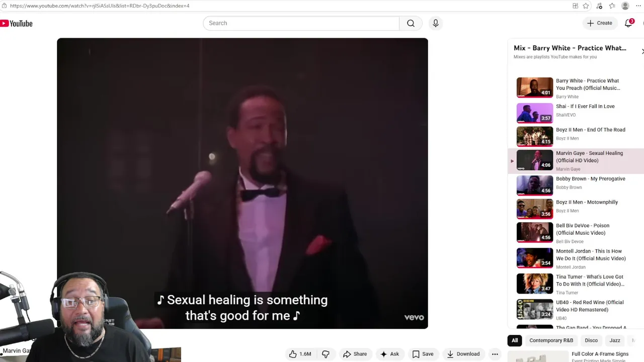The image size is (644, 362).
Task: Open the Ask AI button
Action: tap(389, 354)
